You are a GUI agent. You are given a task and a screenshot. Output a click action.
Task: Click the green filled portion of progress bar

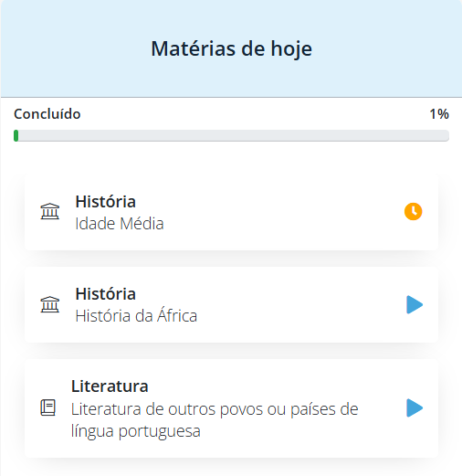pos(16,135)
